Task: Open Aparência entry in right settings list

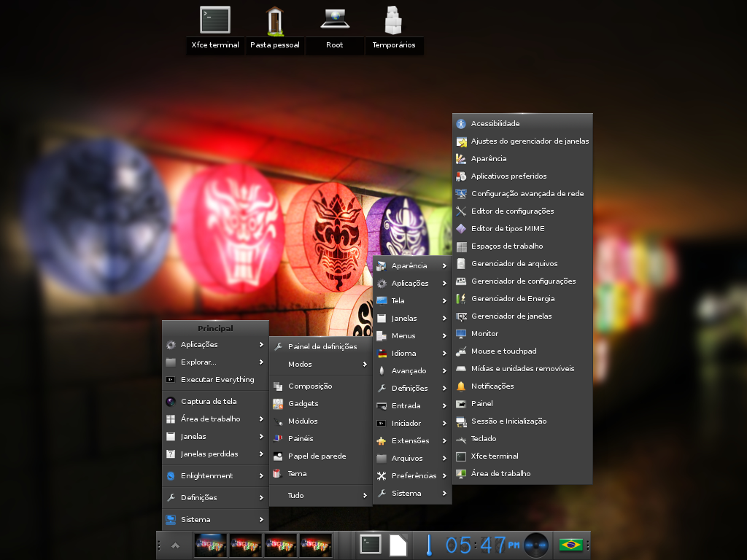Action: [x=522, y=159]
